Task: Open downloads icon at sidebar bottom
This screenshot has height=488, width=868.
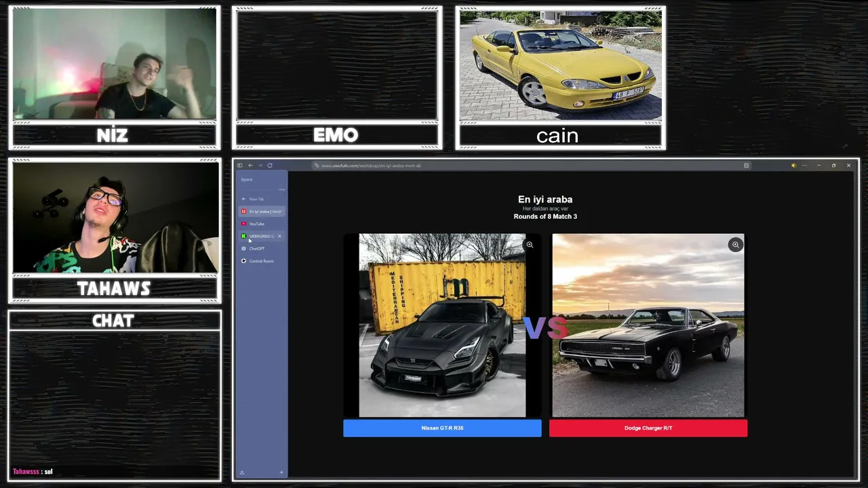Action: (242, 472)
